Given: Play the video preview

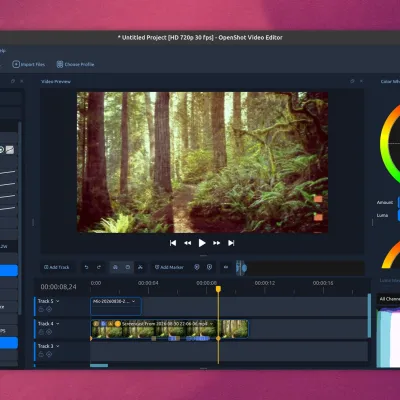Looking at the screenshot, I should [x=202, y=243].
